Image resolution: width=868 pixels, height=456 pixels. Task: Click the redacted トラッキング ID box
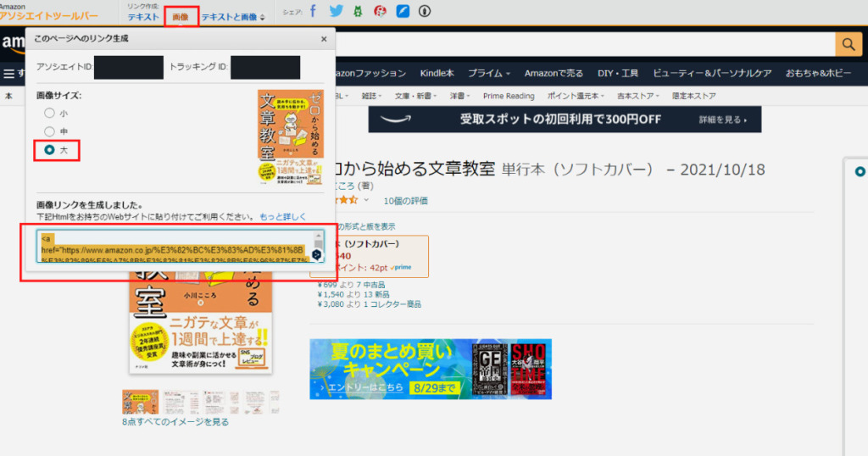pos(265,67)
